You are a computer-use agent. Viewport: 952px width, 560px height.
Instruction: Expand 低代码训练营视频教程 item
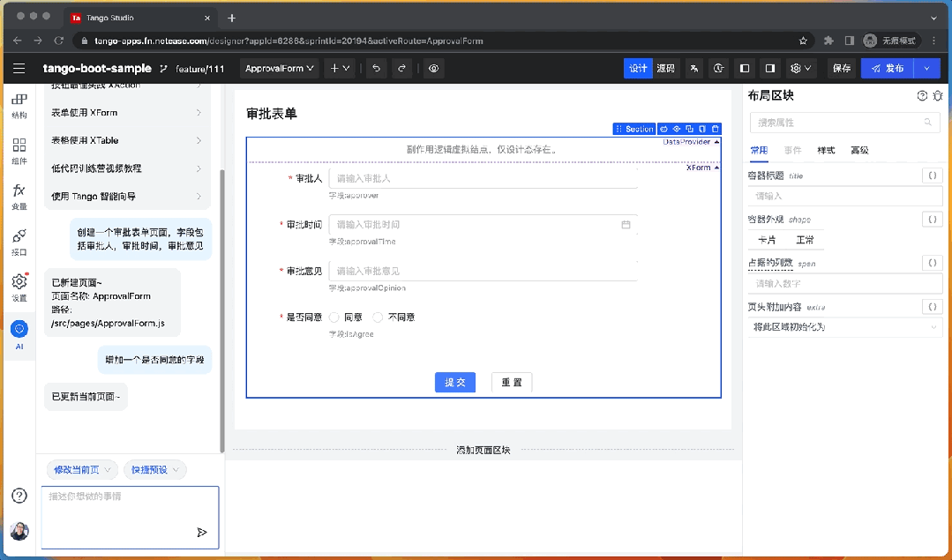click(127, 168)
